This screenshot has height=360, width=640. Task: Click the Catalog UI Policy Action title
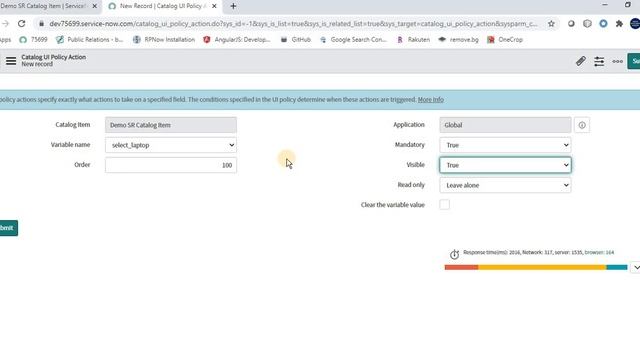[x=53, y=57]
